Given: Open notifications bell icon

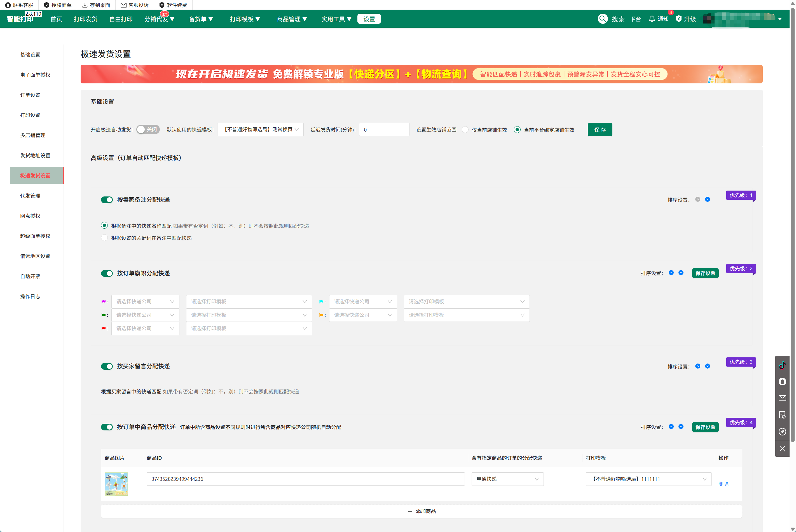Looking at the screenshot, I should point(652,19).
